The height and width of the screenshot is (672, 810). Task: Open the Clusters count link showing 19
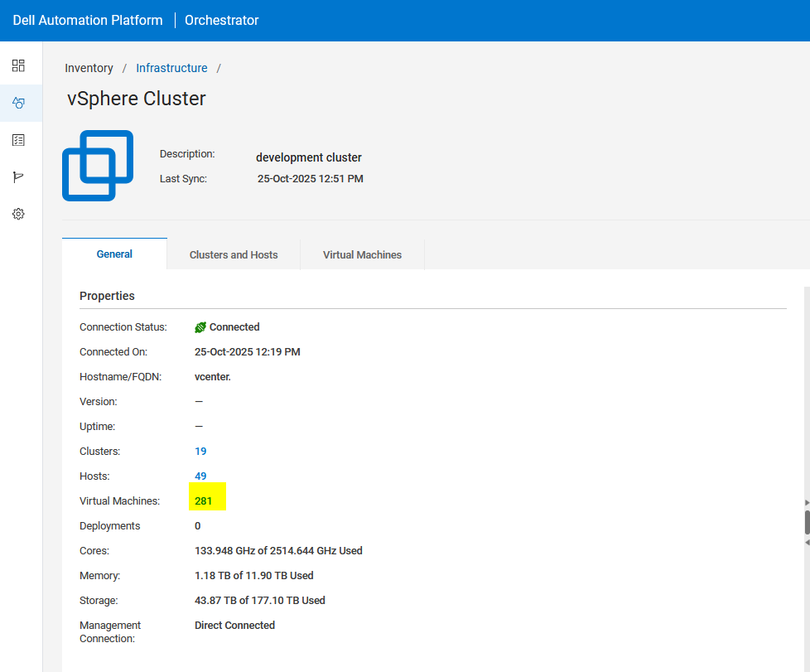coord(200,451)
